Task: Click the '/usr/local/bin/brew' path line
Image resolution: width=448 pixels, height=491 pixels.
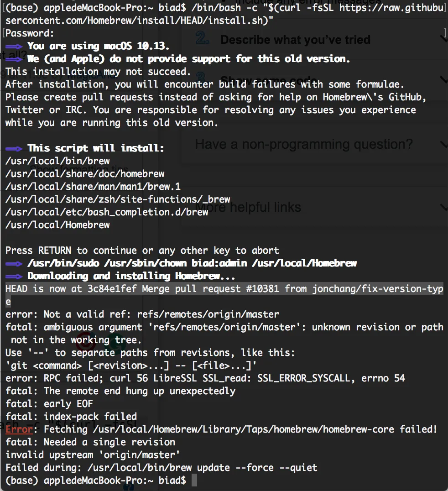Action: coord(57,161)
